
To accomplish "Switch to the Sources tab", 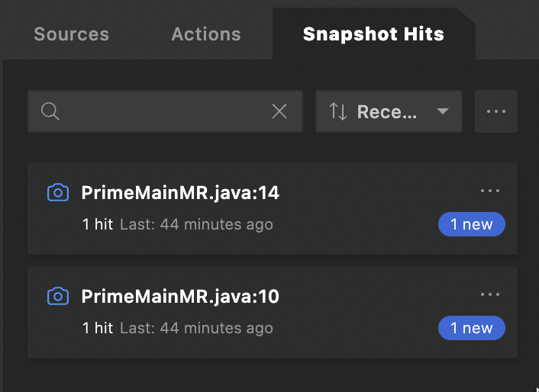I will (71, 34).
